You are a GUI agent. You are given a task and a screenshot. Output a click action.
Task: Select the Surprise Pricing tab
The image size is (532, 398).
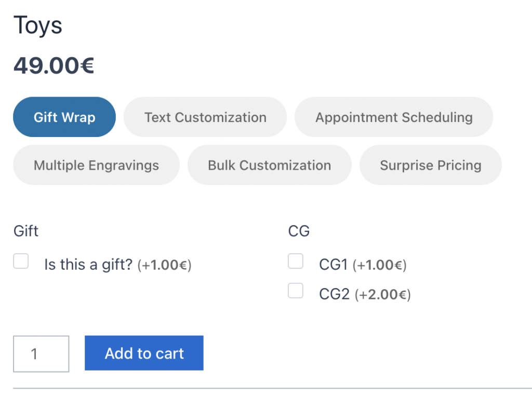point(430,166)
